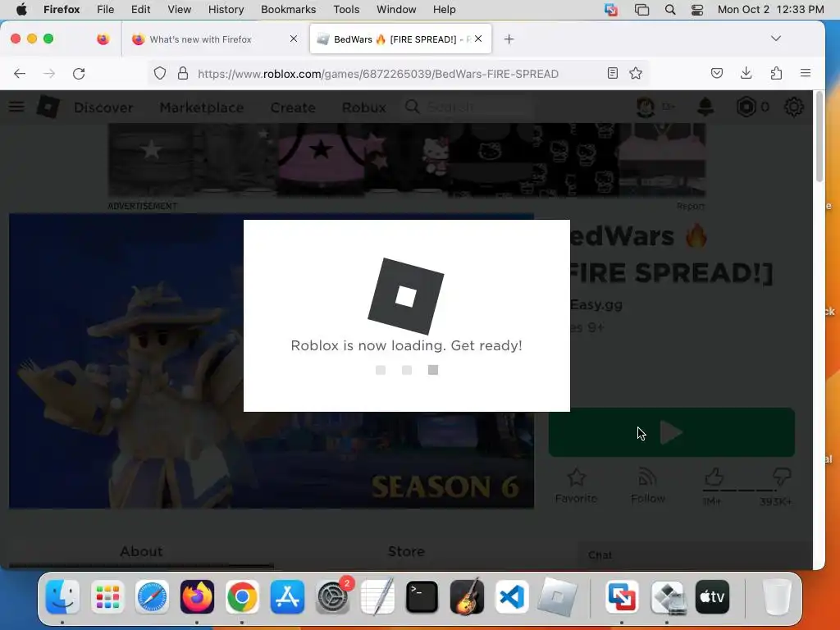The width and height of the screenshot is (840, 630).
Task: Open Visual Studio Code from Dock
Action: [x=512, y=597]
